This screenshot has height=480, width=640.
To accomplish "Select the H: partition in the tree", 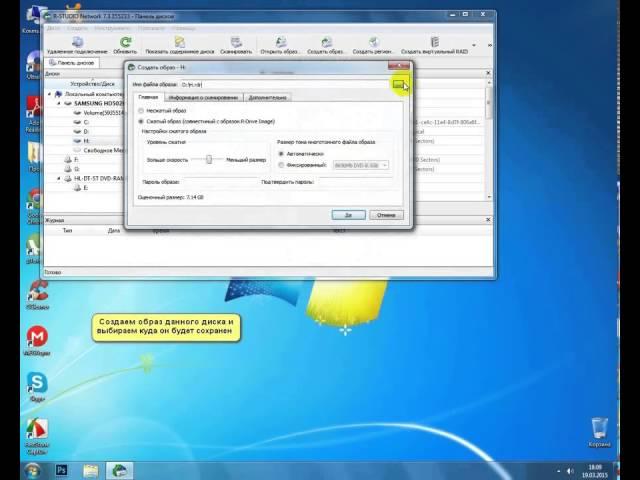I will [86, 141].
